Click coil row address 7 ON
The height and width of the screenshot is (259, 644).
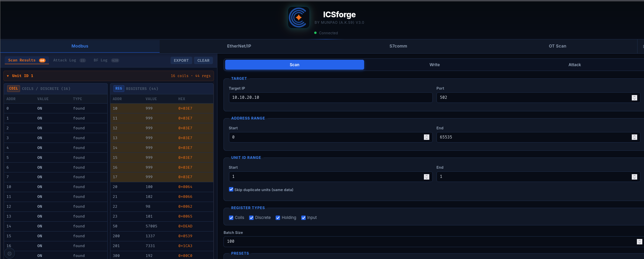tap(40, 177)
